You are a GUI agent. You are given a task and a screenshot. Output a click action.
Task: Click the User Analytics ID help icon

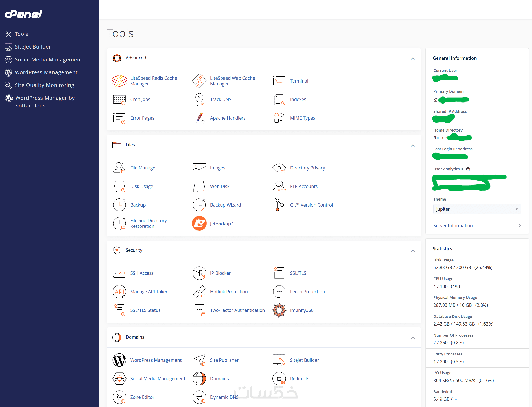pyautogui.click(x=468, y=169)
